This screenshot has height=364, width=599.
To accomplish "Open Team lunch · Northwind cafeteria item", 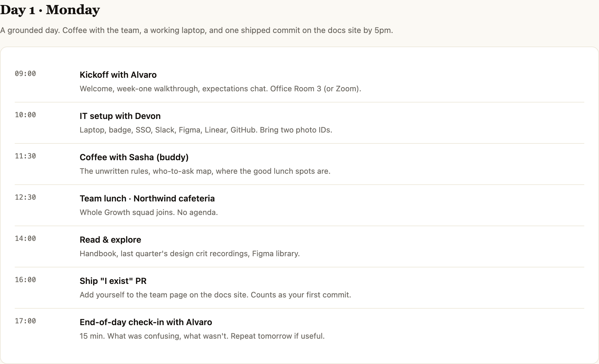I will (x=147, y=198).
